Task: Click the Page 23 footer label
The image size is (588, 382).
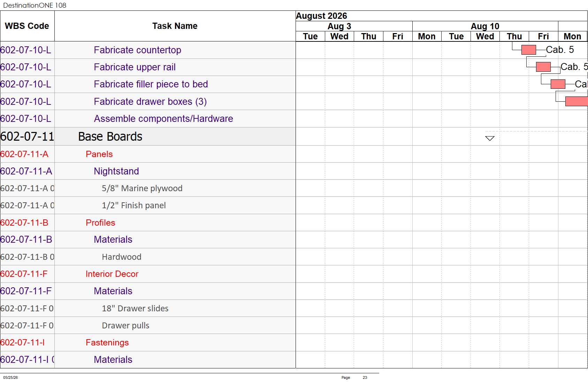Action: click(x=354, y=377)
